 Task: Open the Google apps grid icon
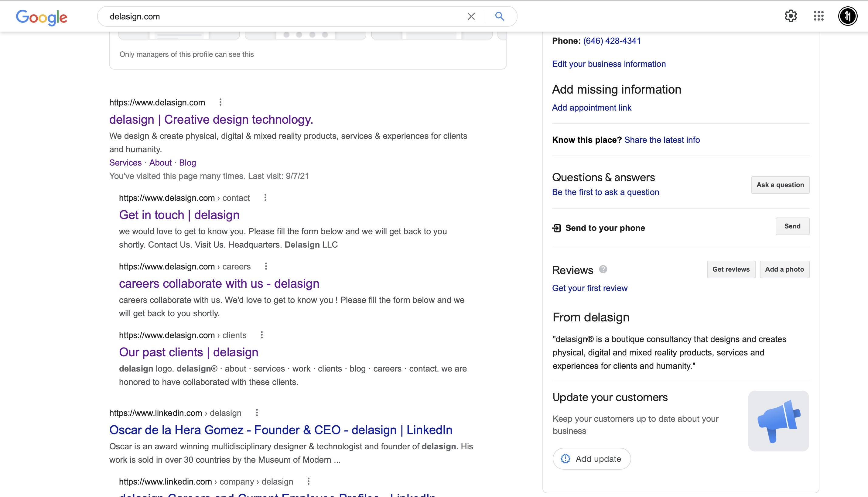click(818, 16)
